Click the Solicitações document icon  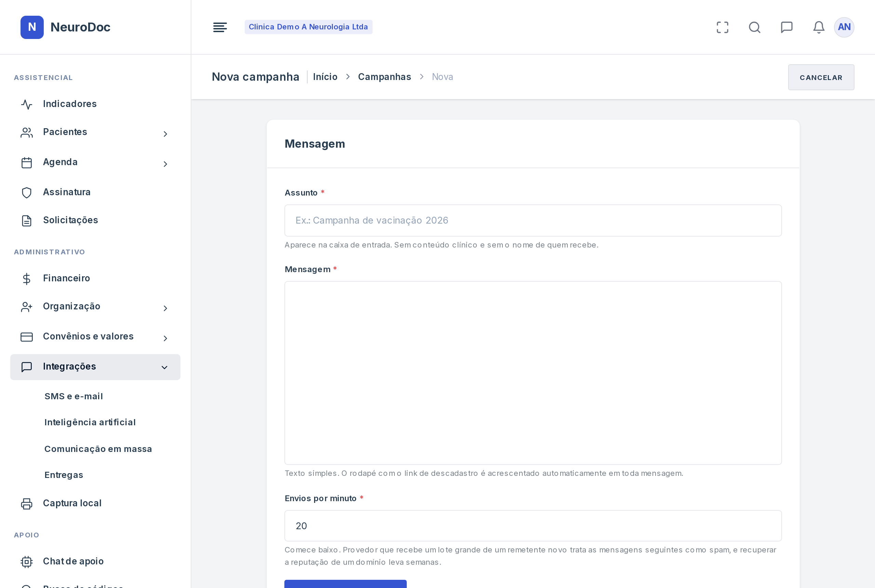[27, 220]
